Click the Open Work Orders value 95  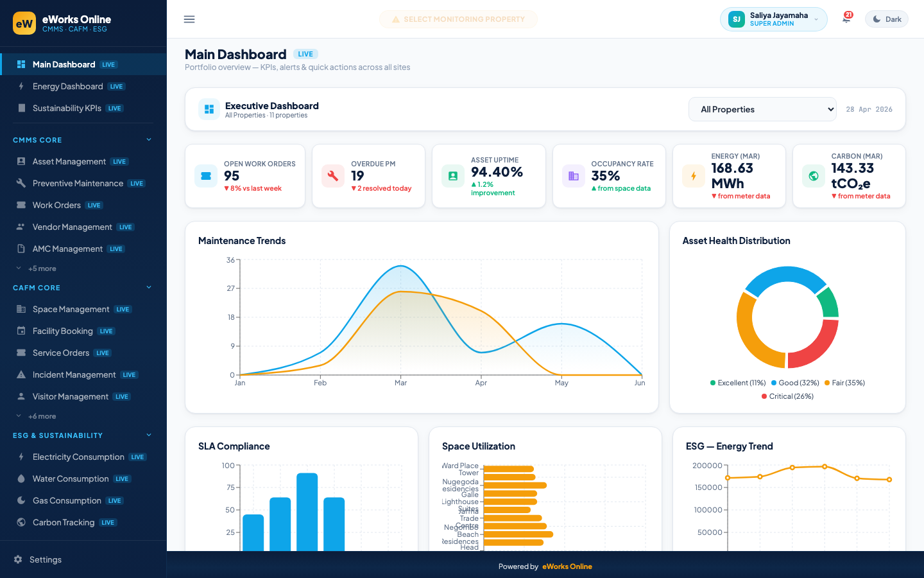[x=232, y=176]
